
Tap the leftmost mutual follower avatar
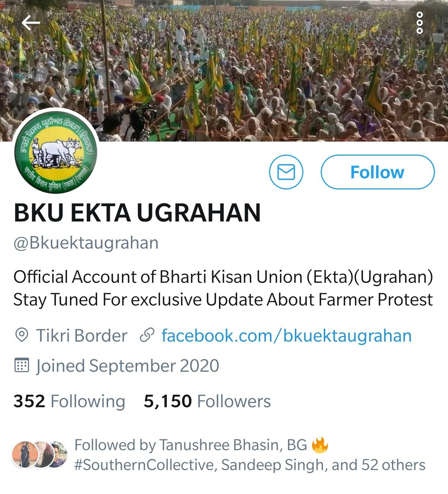25,455
